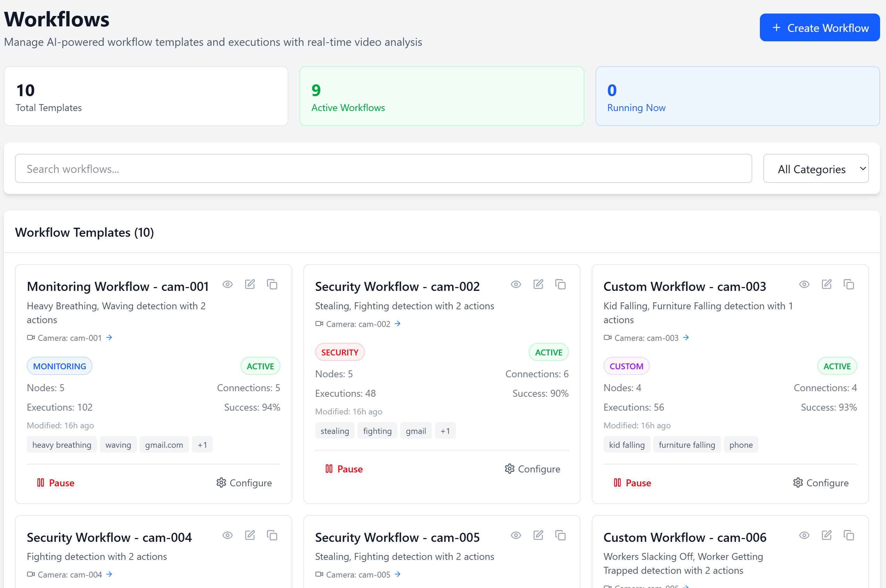This screenshot has height=588, width=886.
Task: Click the eye icon on Security Workflow cam-002
Action: point(516,284)
